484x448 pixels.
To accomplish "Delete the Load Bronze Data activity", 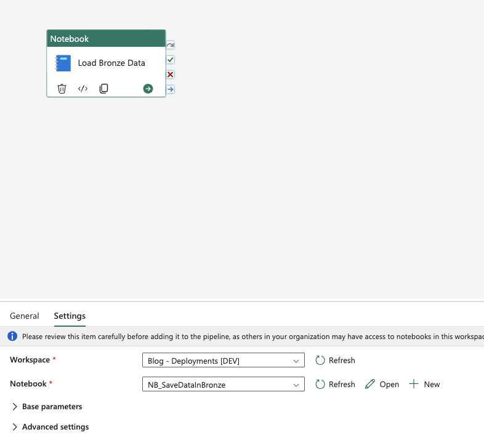I will click(x=62, y=89).
